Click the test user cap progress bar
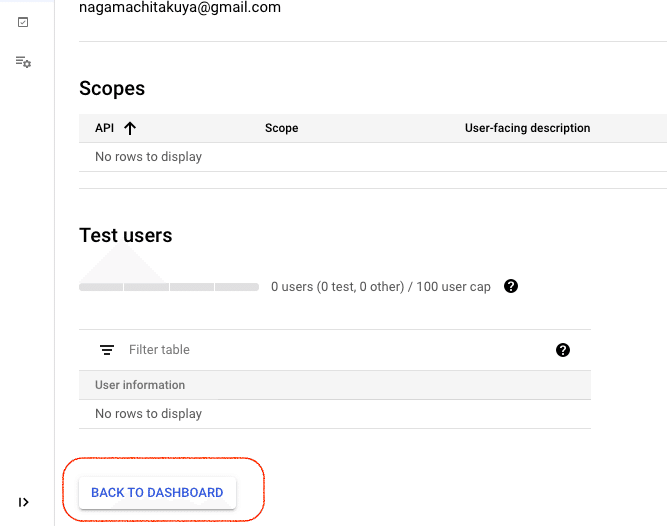This screenshot has width=667, height=526. coord(169,287)
